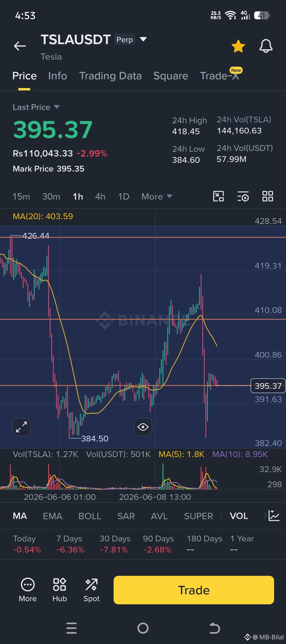286x644 pixels.
Task: Tap chart low marker 384.50
Action: tap(95, 439)
